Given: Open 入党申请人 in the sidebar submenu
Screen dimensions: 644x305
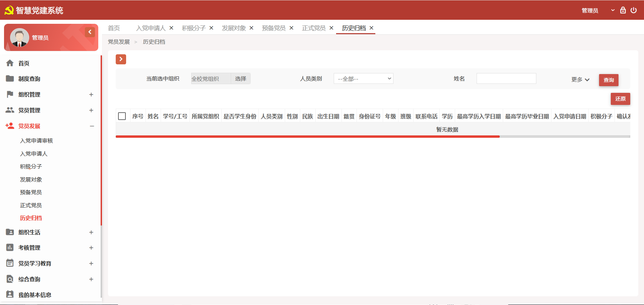Looking at the screenshot, I should pyautogui.click(x=34, y=154).
